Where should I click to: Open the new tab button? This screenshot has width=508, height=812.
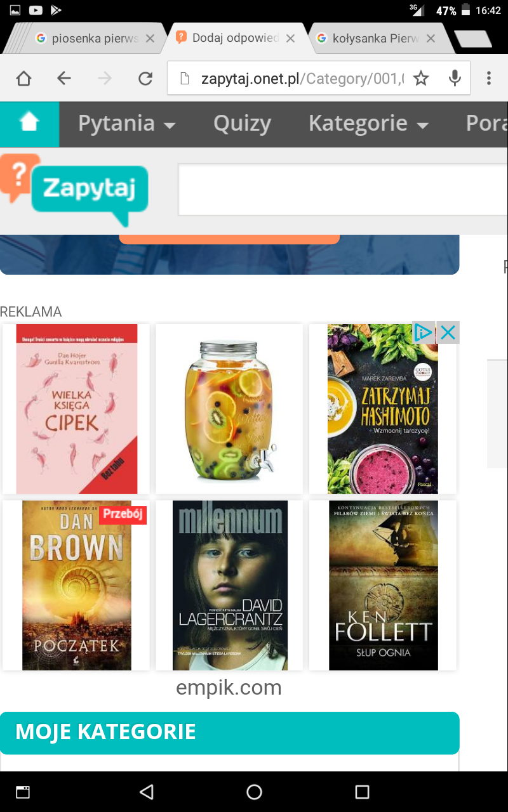pyautogui.click(x=474, y=39)
